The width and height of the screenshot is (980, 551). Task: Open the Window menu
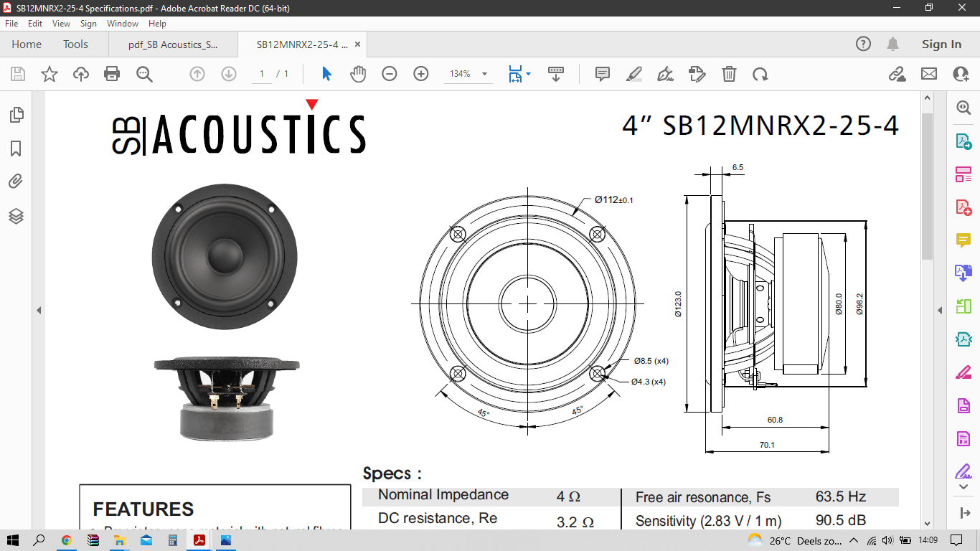point(123,24)
